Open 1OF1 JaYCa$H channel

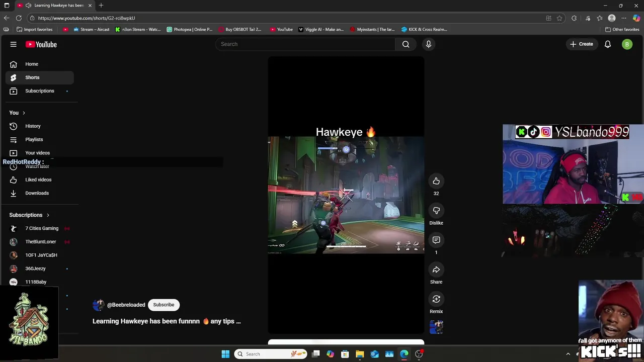(x=39, y=255)
